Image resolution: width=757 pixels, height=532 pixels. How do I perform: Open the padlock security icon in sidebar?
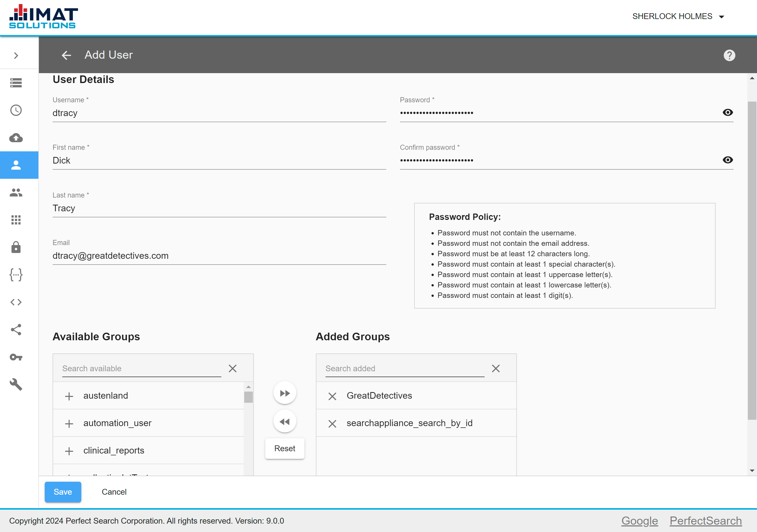16,247
